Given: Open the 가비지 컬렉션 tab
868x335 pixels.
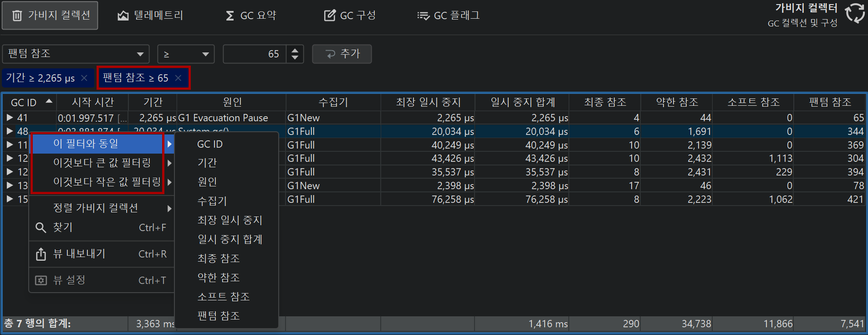Looking at the screenshot, I should (50, 15).
